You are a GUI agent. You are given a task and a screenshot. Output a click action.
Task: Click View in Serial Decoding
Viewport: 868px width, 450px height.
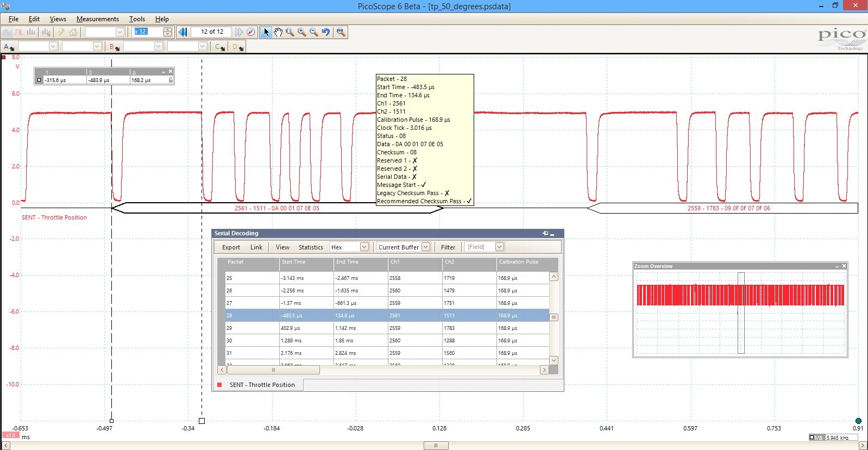coord(282,247)
